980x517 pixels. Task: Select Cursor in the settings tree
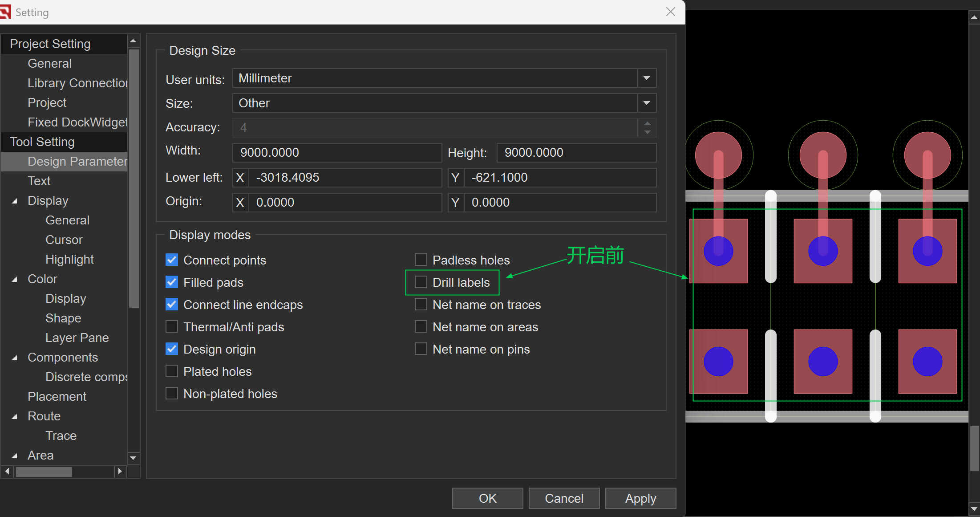pyautogui.click(x=64, y=240)
